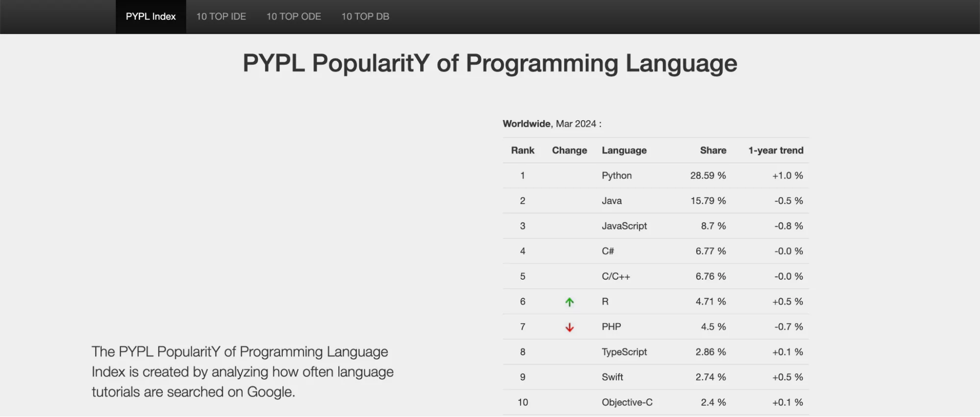Click green up arrow in R row
The width and height of the screenshot is (980, 417).
[569, 302]
